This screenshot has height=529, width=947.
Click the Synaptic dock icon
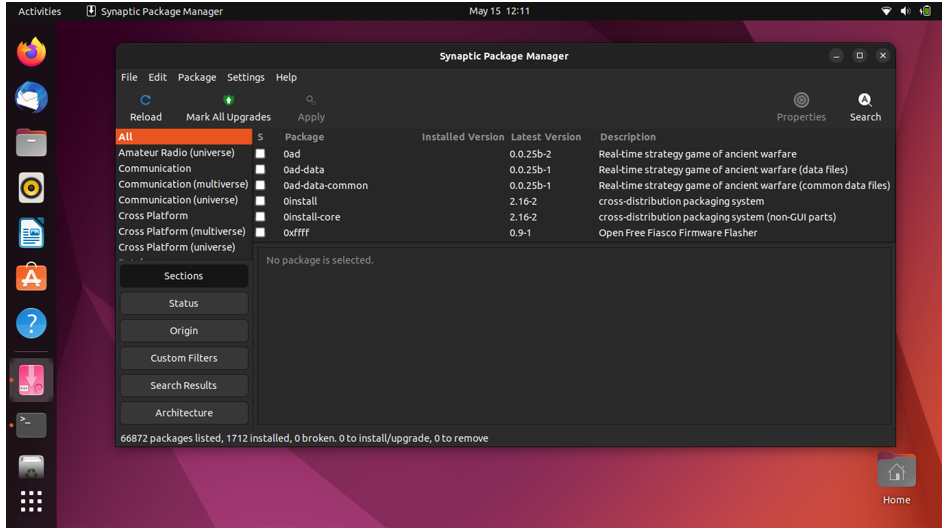pyautogui.click(x=31, y=380)
